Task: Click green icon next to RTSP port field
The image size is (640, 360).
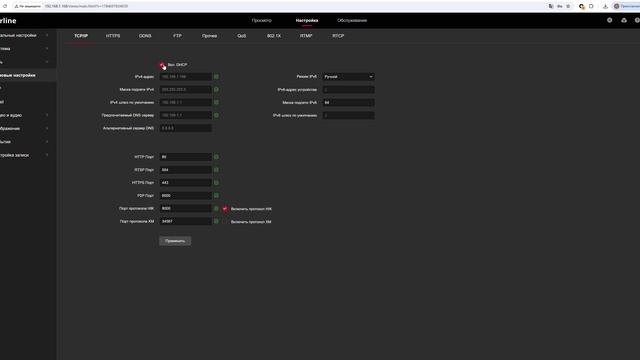Action: [x=216, y=170]
